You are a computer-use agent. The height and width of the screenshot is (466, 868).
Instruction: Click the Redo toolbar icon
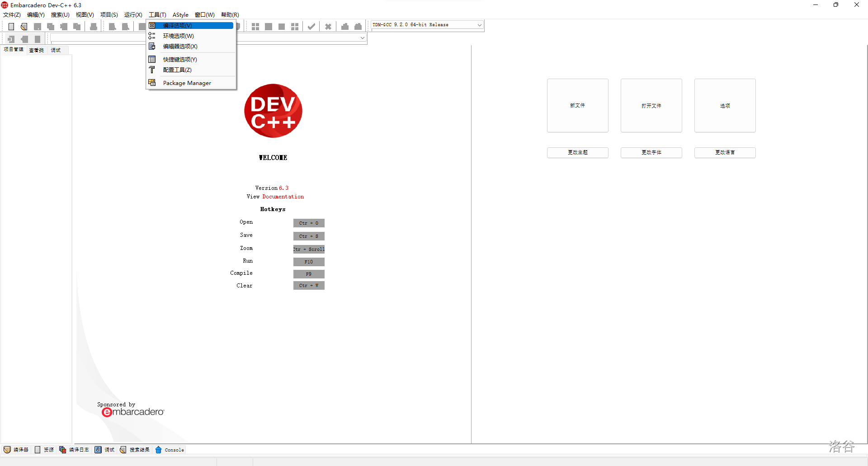tap(126, 27)
